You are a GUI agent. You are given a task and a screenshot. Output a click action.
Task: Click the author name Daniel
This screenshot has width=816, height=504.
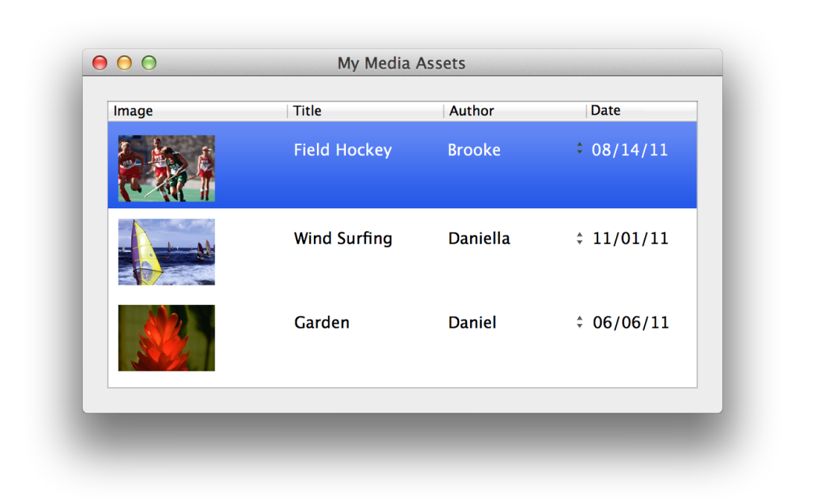tap(472, 322)
